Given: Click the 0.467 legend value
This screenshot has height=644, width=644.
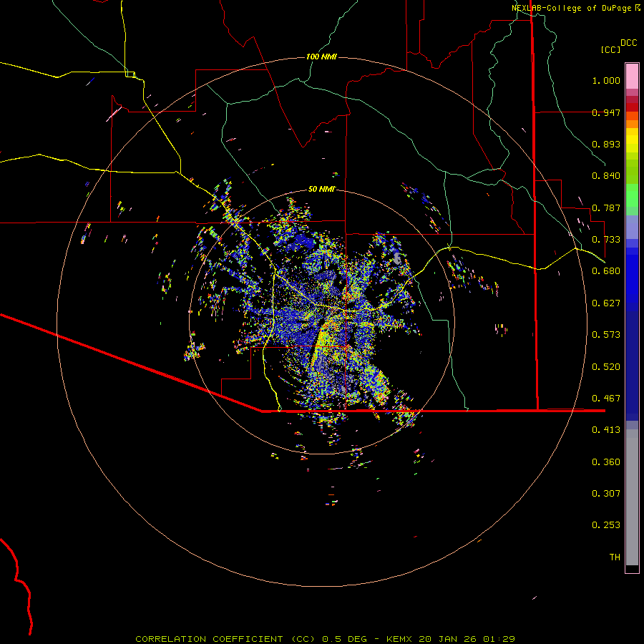Looking at the screenshot, I should coord(606,399).
